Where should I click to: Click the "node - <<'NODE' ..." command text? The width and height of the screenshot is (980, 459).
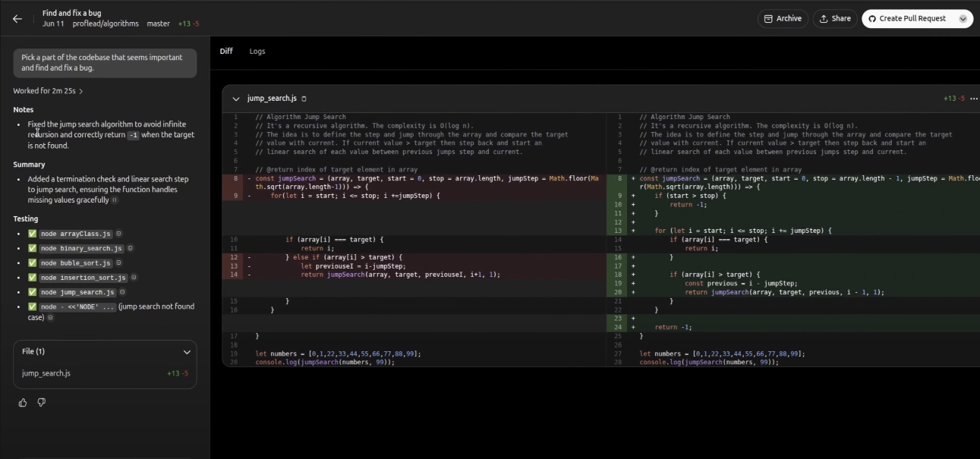coord(78,307)
